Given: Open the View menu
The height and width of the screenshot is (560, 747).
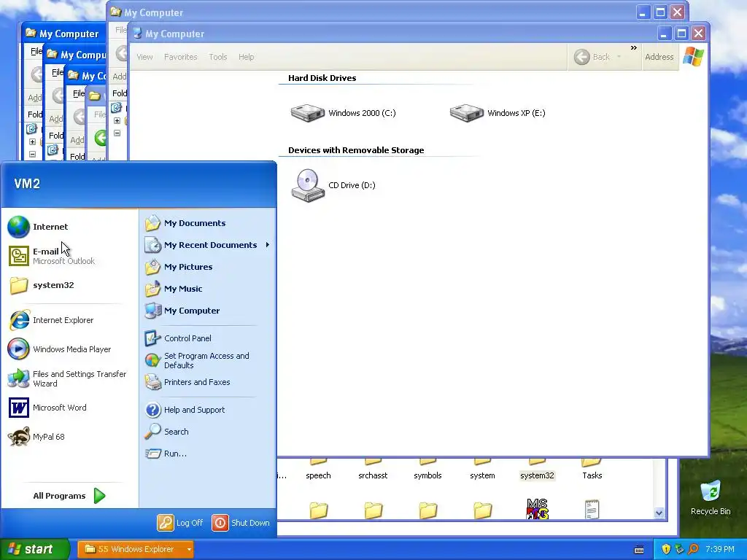Looking at the screenshot, I should [x=145, y=57].
